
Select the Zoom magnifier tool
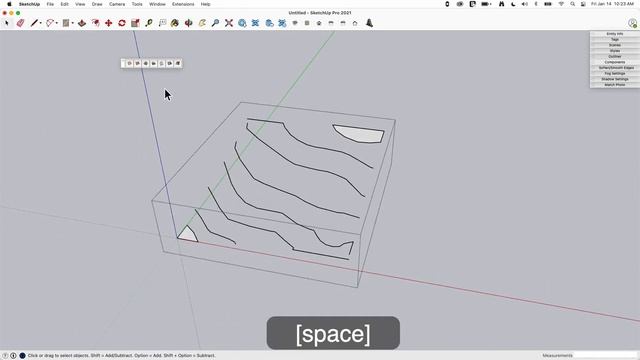215,23
